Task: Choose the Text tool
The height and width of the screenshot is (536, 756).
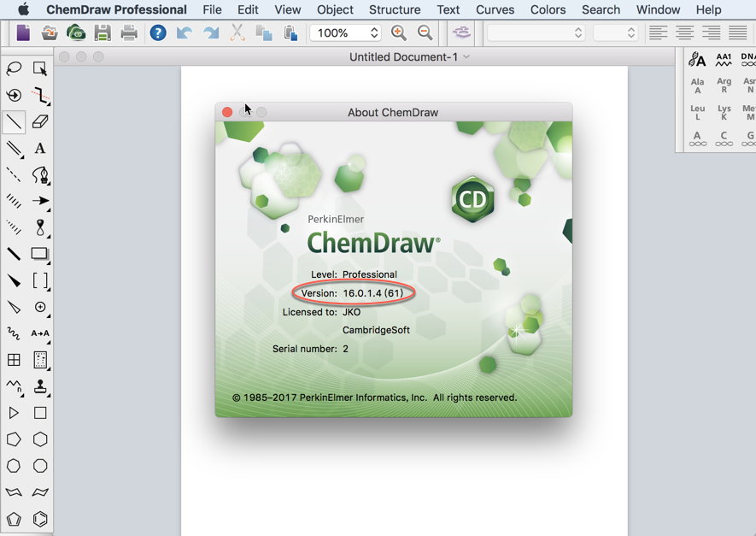Action: click(x=39, y=149)
